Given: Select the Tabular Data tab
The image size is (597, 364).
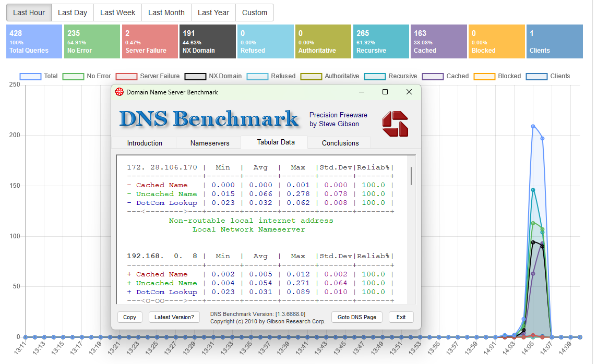Looking at the screenshot, I should tap(276, 142).
